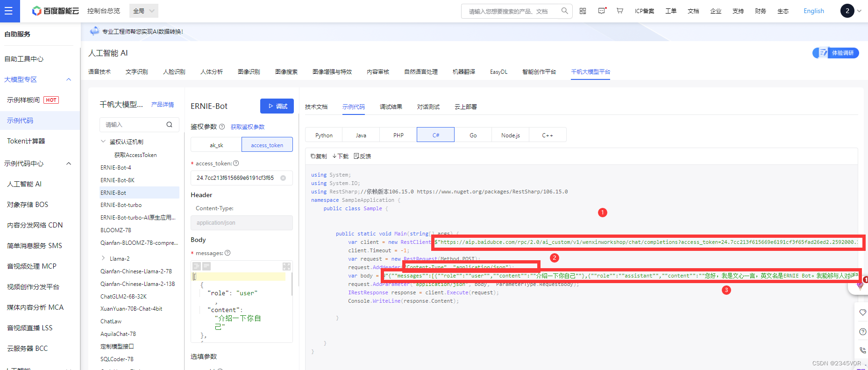
Task: Select the ak_sk auth mode
Action: coord(216,145)
